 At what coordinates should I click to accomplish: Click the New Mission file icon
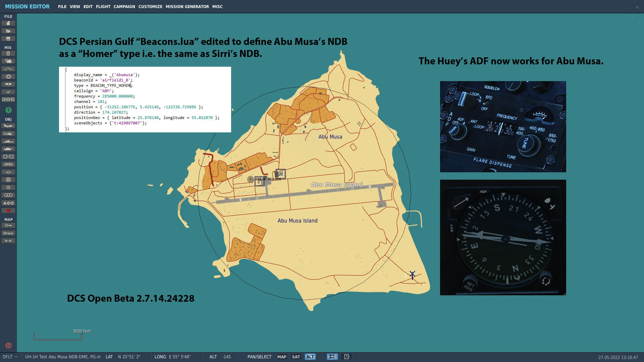pyautogui.click(x=8, y=23)
